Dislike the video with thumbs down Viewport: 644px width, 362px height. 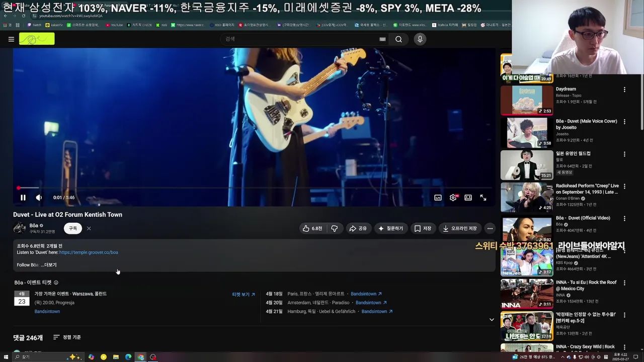point(334,228)
